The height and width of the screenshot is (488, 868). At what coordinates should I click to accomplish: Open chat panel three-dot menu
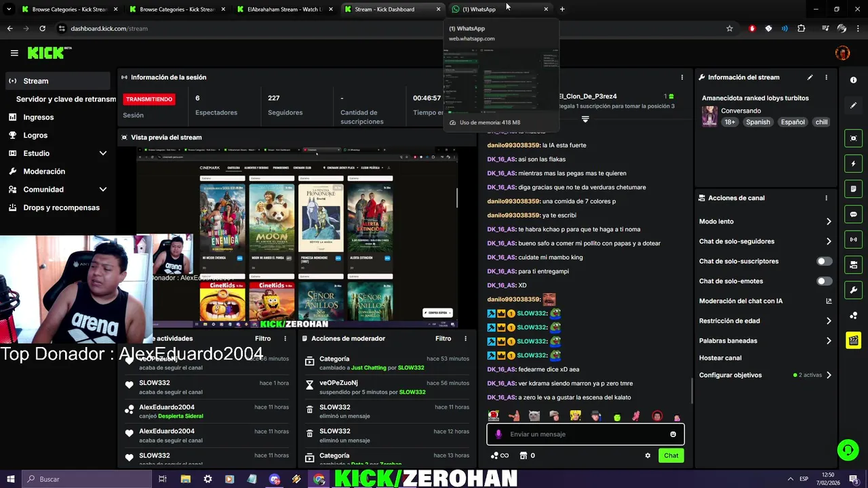pyautogui.click(x=682, y=77)
